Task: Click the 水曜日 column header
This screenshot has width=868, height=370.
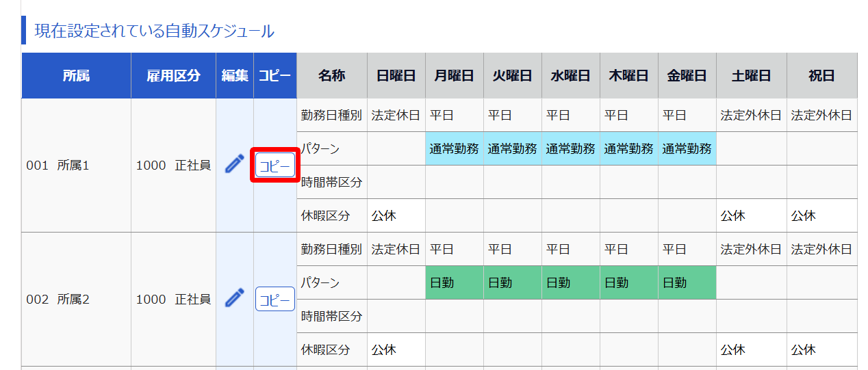Action: click(571, 76)
